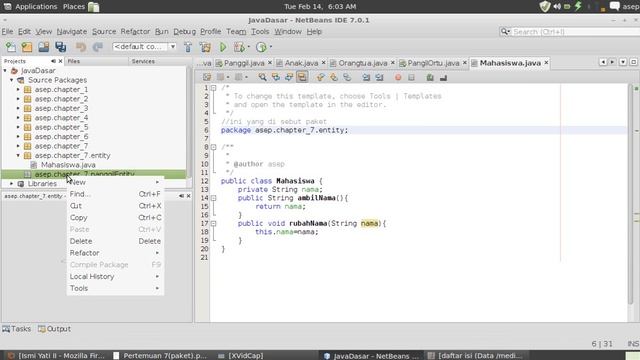Open the New submenu in context menu
Viewport: 640px width, 360px height.
[x=115, y=182]
